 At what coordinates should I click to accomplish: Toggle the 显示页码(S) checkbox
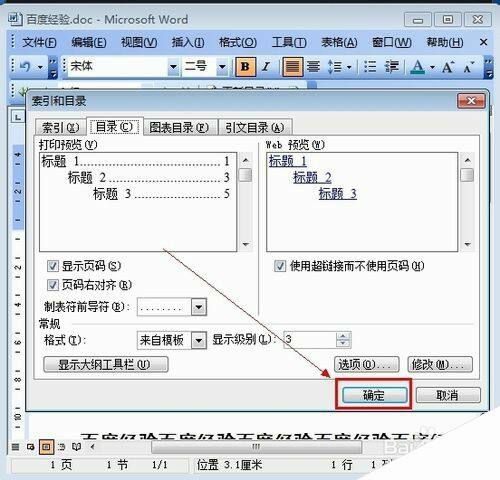53,266
